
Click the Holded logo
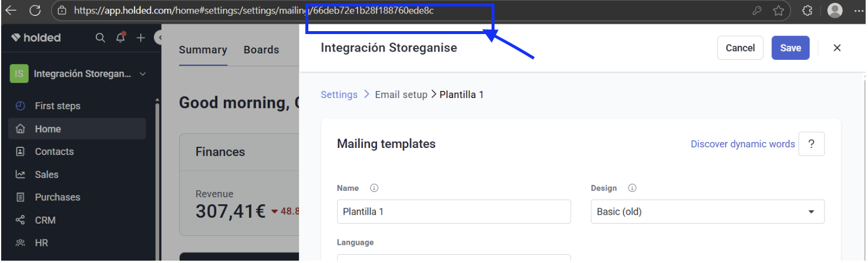point(36,38)
